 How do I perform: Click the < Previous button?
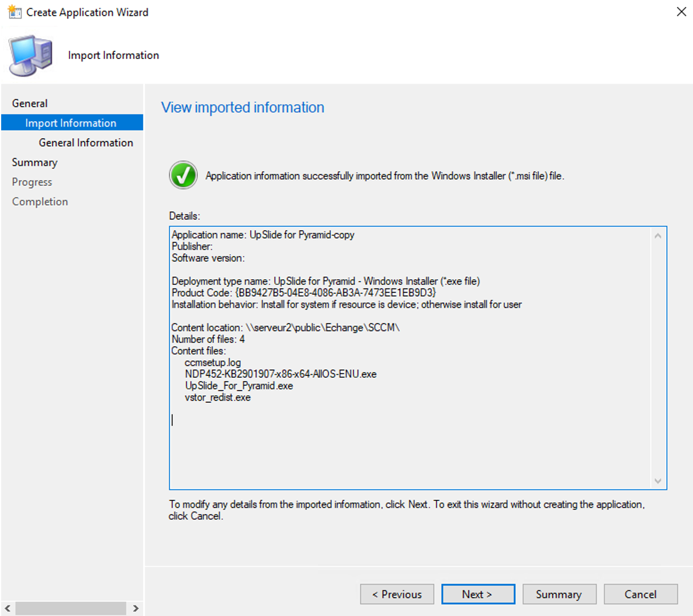397,594
